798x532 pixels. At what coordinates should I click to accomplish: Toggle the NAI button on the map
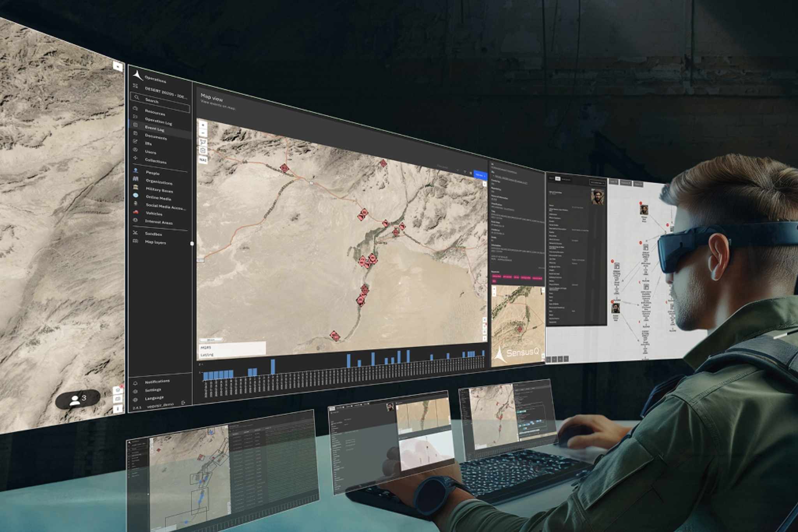point(203,160)
